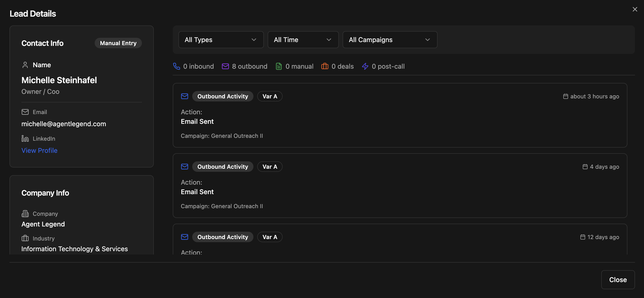Click the orange briefcase deals icon
The height and width of the screenshot is (298, 644).
tap(325, 66)
